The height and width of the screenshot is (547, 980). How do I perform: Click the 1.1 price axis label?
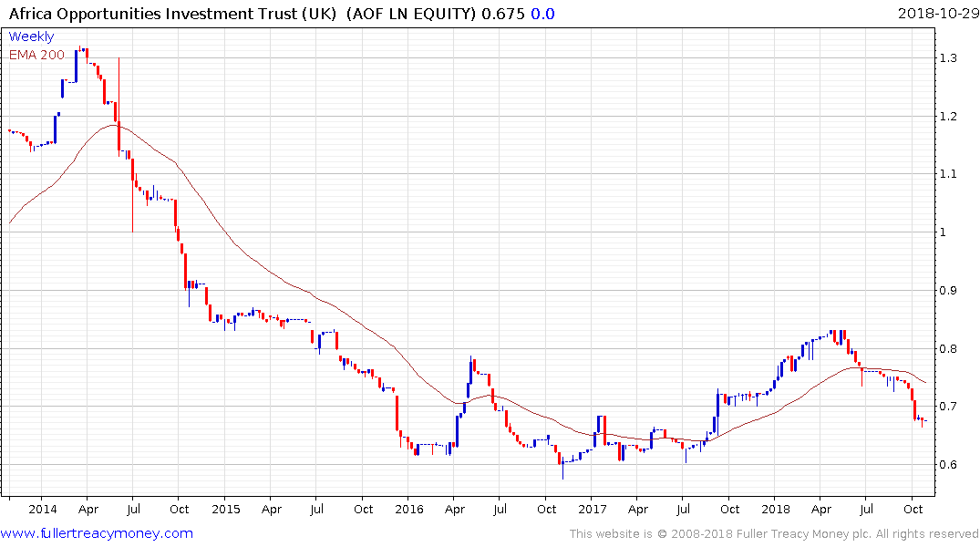tap(948, 174)
